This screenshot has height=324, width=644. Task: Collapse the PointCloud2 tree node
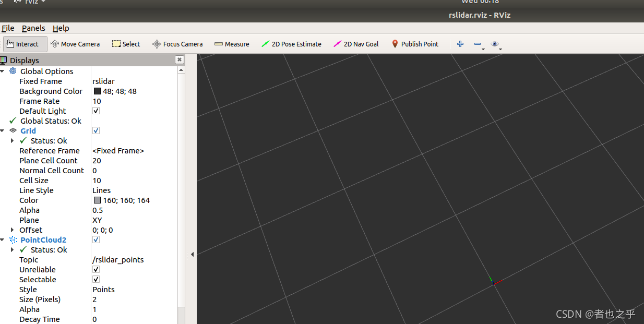(x=3, y=239)
